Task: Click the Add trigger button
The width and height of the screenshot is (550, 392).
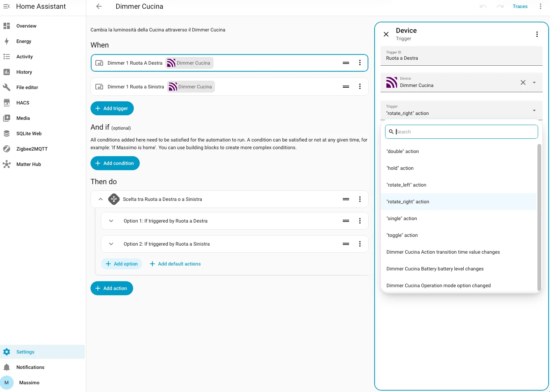Action: click(x=112, y=108)
